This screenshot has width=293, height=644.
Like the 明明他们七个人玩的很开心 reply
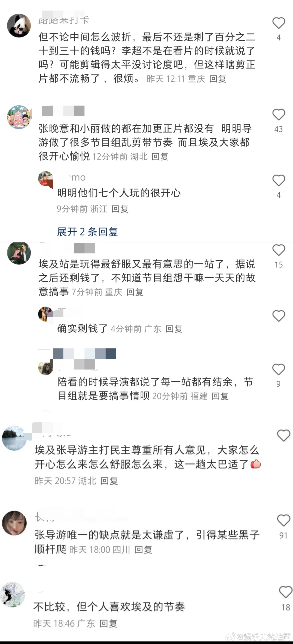[279, 180]
